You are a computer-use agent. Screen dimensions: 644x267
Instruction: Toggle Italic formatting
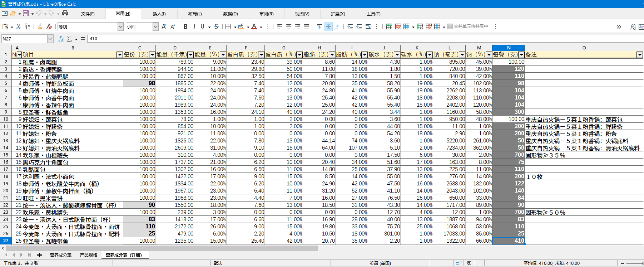point(194,26)
